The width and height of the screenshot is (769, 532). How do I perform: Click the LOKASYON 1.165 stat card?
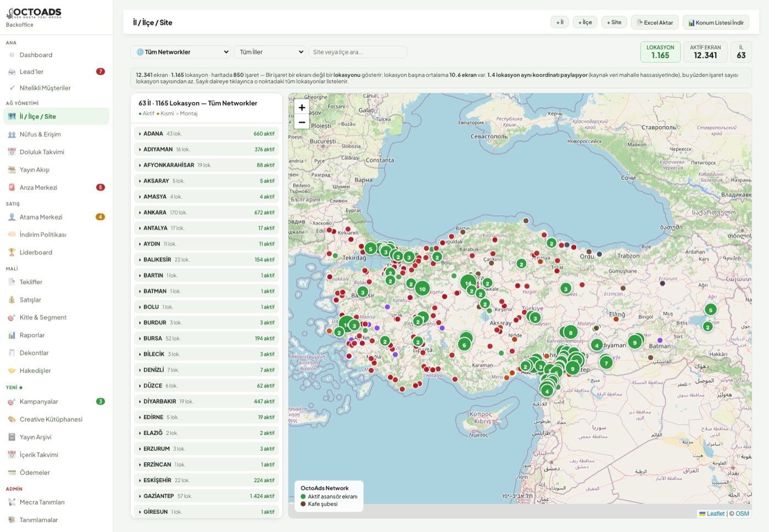point(660,52)
